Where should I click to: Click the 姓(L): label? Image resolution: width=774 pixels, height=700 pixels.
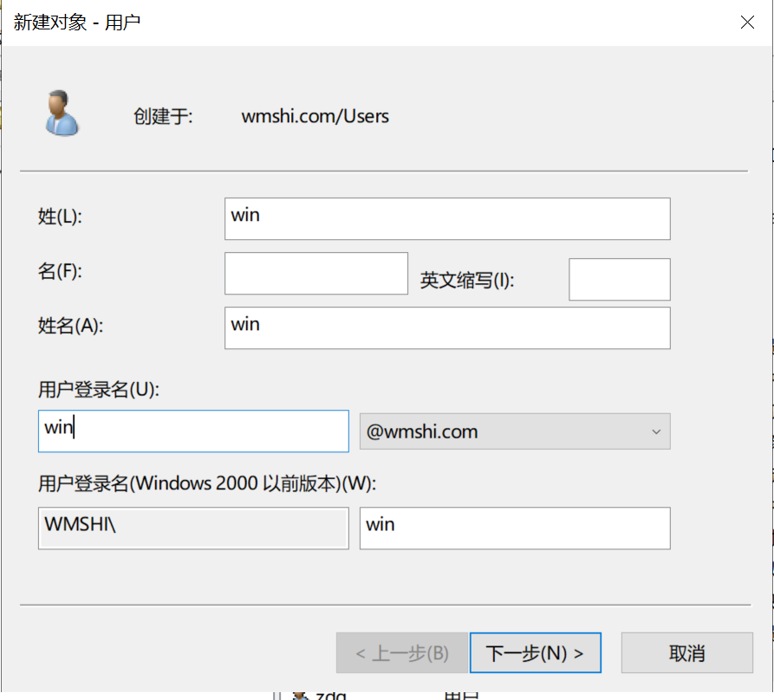tap(60, 217)
